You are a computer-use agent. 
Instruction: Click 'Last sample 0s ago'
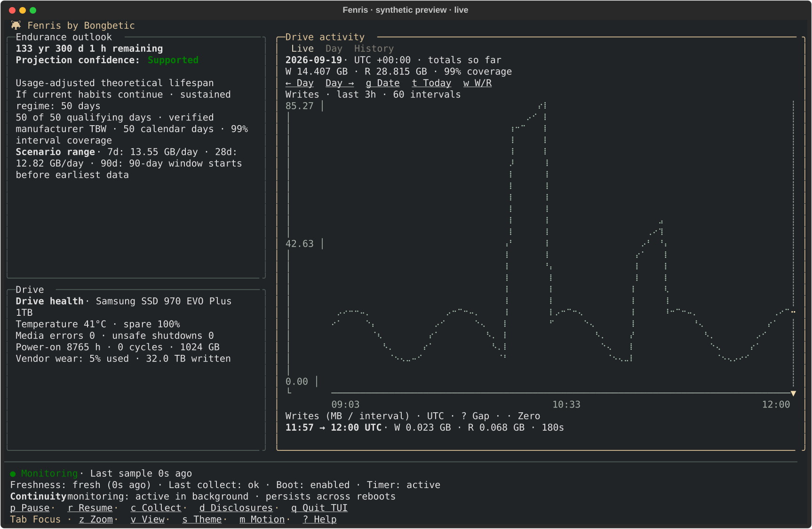click(141, 474)
